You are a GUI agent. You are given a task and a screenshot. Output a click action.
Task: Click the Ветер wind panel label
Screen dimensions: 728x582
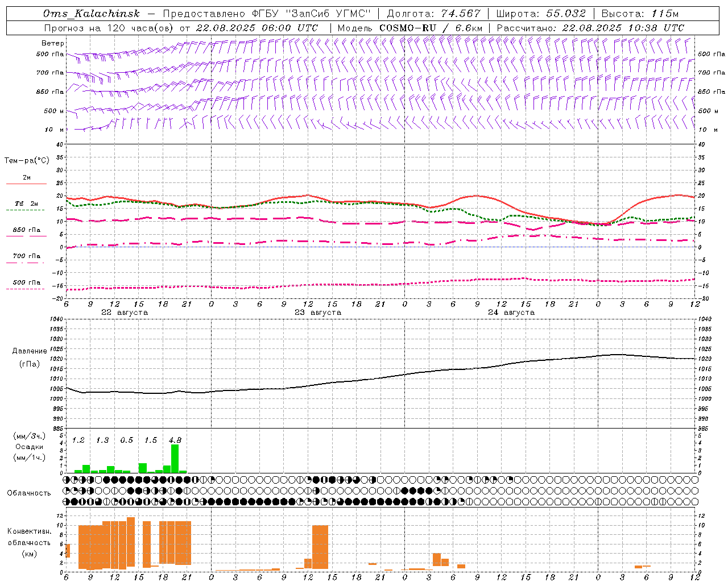click(x=52, y=43)
